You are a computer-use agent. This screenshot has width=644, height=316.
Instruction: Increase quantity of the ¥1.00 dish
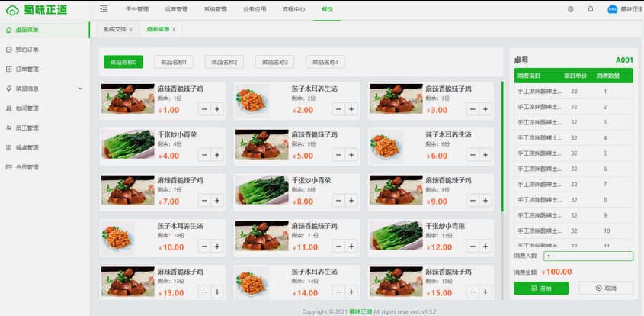tap(217, 109)
